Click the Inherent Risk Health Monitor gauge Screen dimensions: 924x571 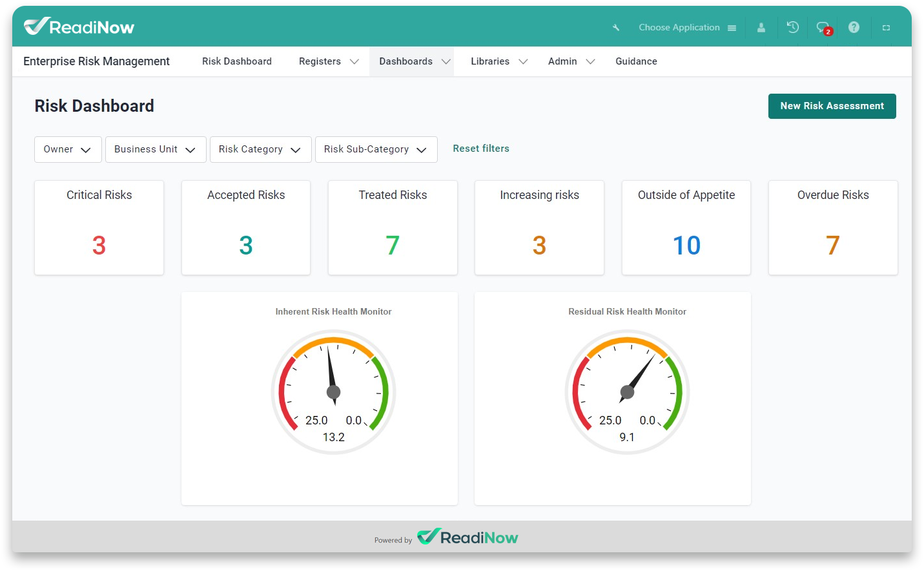(334, 391)
